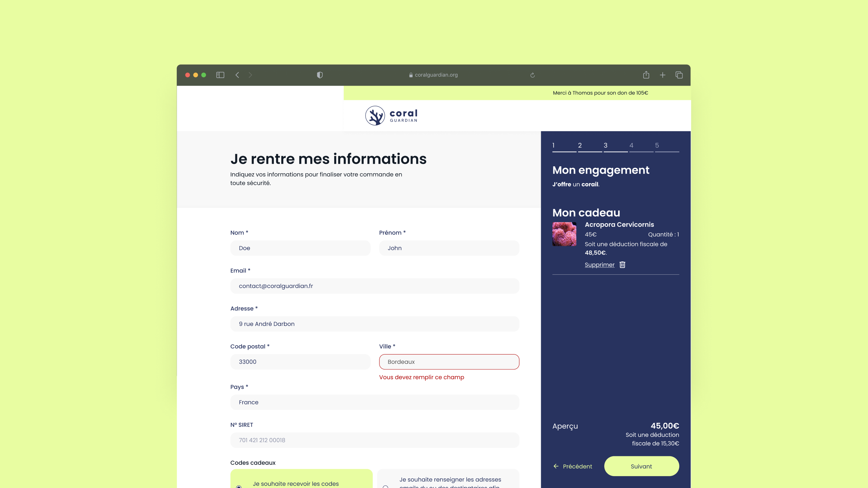The height and width of the screenshot is (488, 868).
Task: Click the Acropora Cervicornis coral thumbnail
Action: pos(564,234)
